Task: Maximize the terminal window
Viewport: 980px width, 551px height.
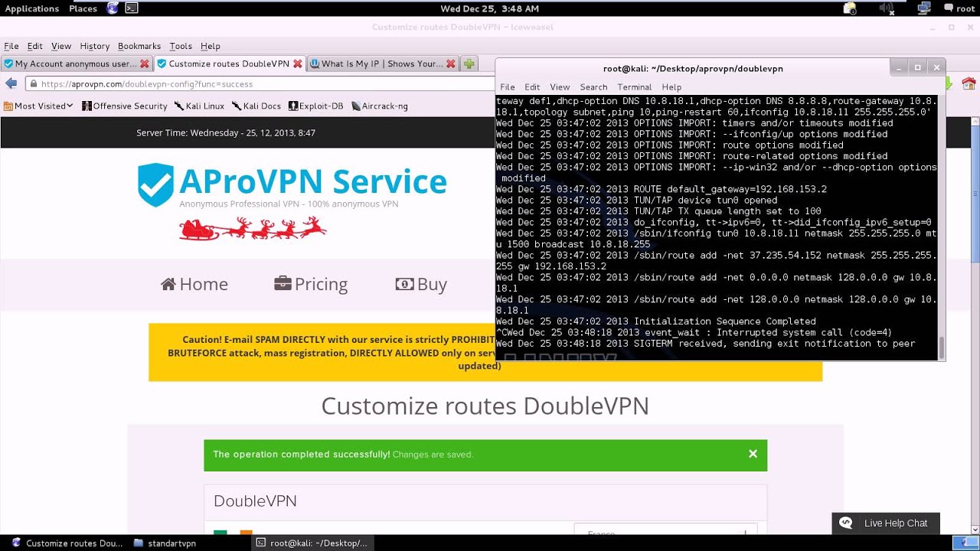Action: 917,67
